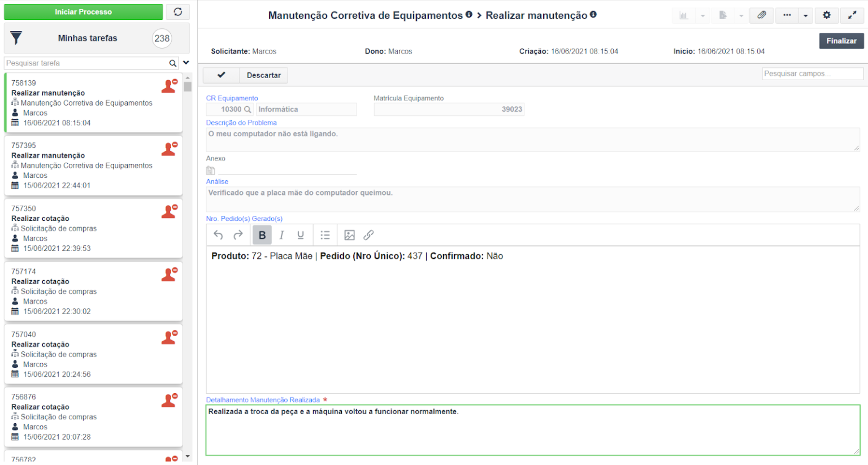The height and width of the screenshot is (465, 868).
Task: Toggle italic formatting in the editor
Action: pyautogui.click(x=281, y=235)
